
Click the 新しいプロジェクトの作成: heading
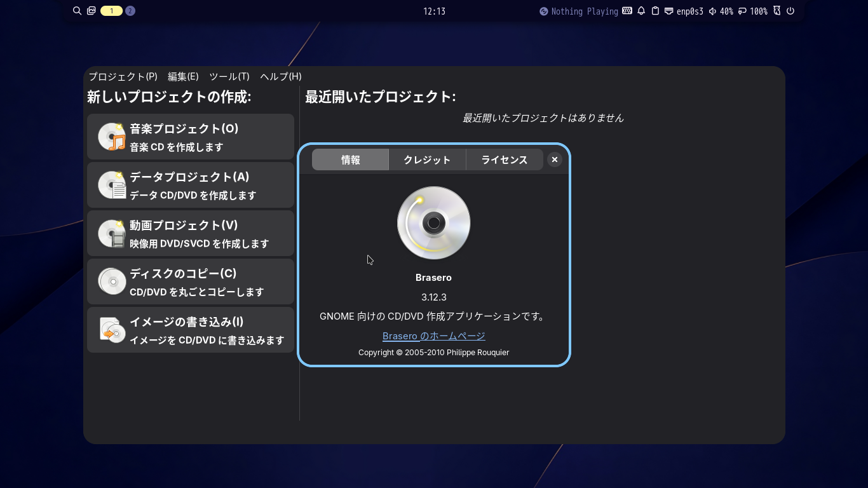click(x=169, y=97)
